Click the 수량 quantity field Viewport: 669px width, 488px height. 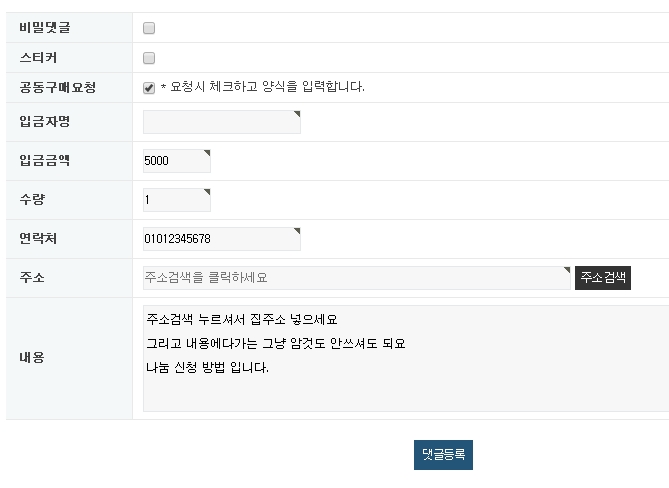click(x=176, y=200)
